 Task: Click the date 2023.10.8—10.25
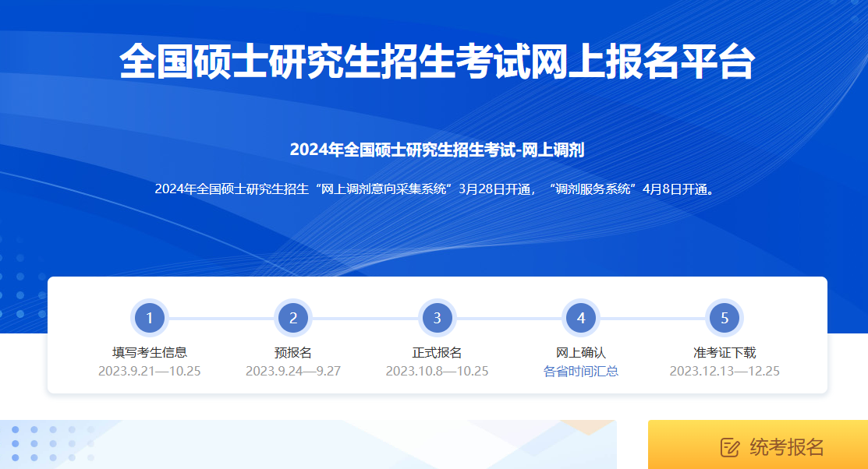click(x=438, y=371)
